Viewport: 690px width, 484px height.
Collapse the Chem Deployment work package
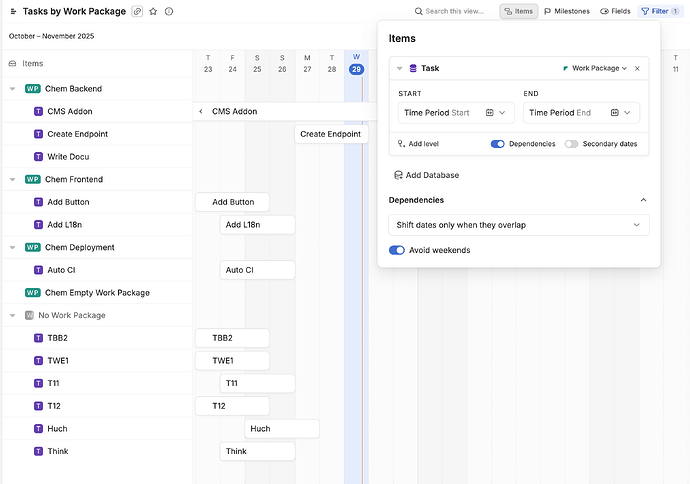coord(12,248)
